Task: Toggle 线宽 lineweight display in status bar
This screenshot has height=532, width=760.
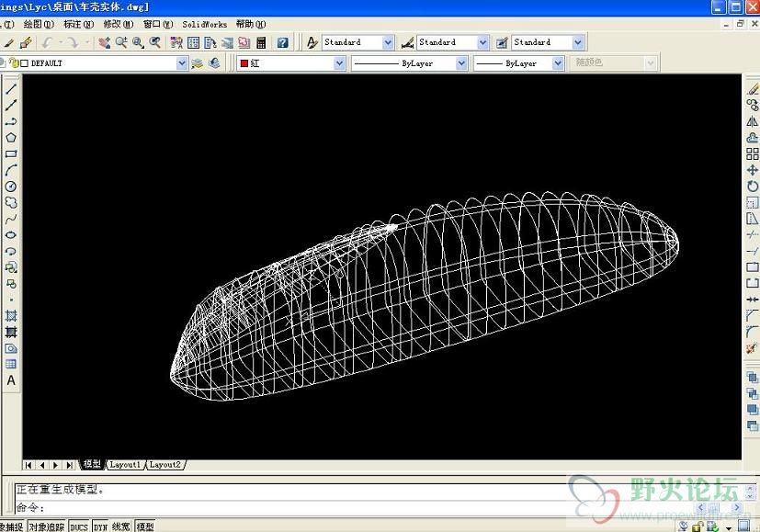Action: [x=121, y=526]
